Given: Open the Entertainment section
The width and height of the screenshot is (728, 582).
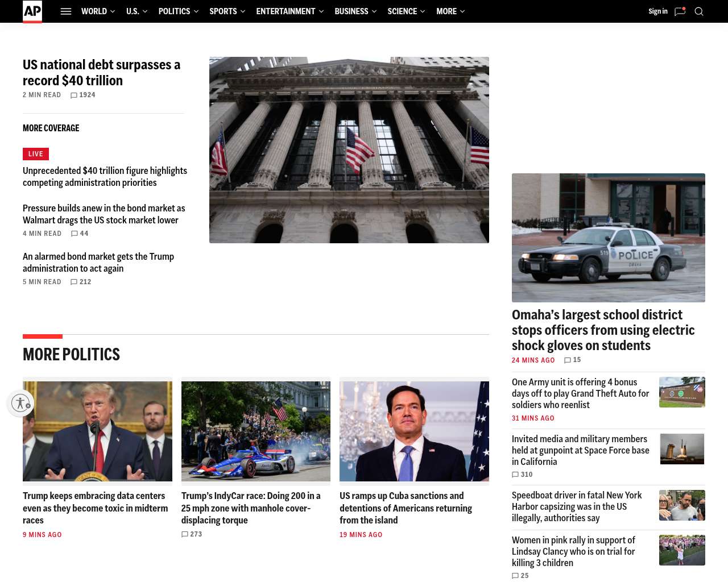Looking at the screenshot, I should (x=286, y=11).
